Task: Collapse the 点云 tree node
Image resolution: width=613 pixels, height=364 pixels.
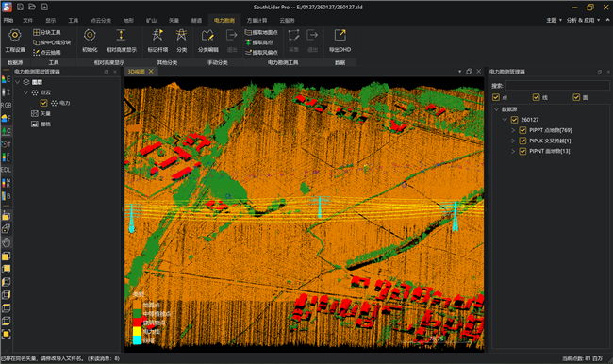Action: coord(25,92)
